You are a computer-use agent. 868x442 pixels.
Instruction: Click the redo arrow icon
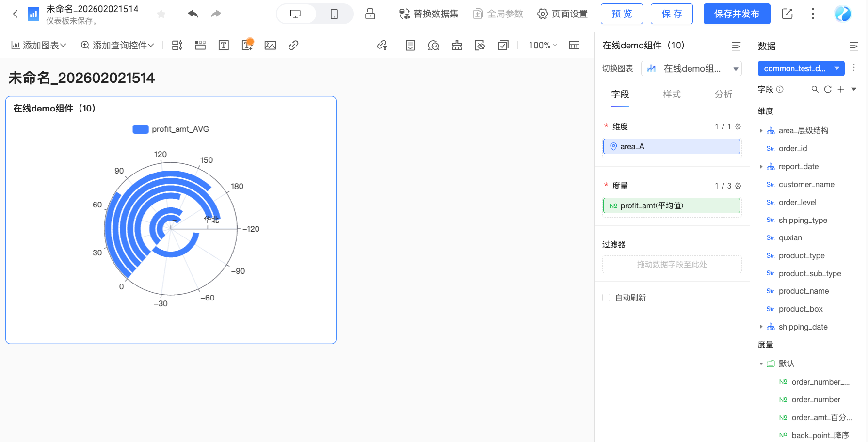point(216,14)
